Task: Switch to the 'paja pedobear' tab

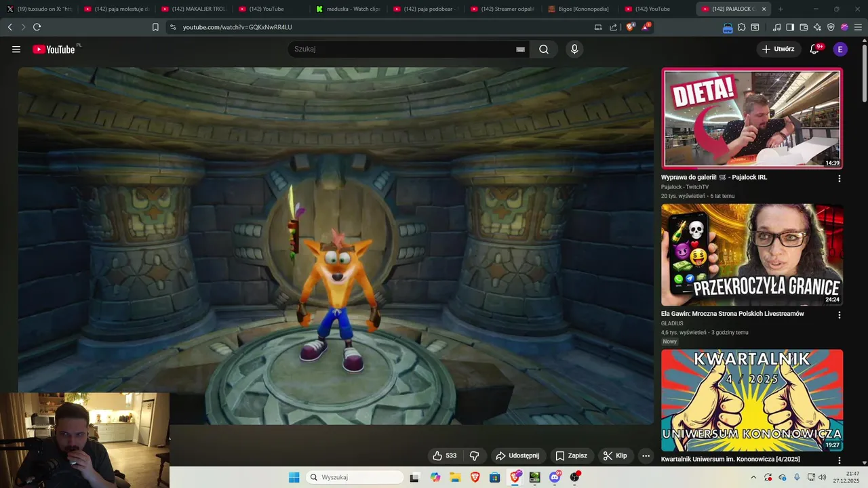Action: click(x=425, y=9)
